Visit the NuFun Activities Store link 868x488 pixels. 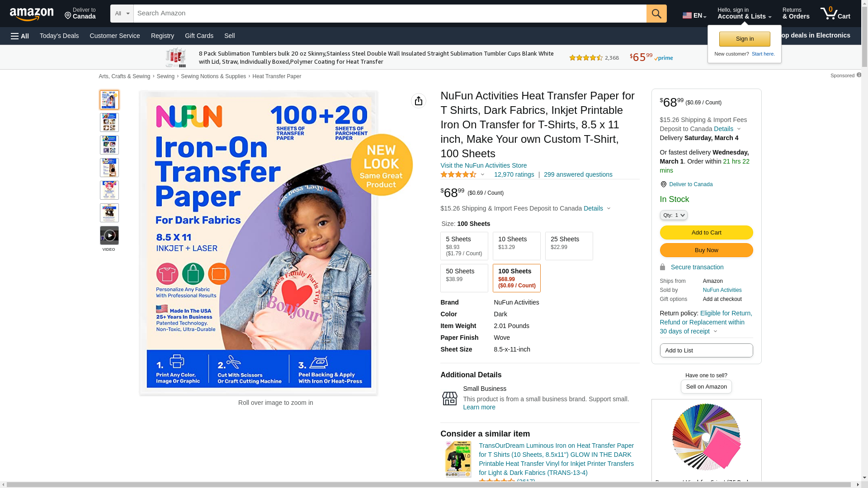[484, 165]
